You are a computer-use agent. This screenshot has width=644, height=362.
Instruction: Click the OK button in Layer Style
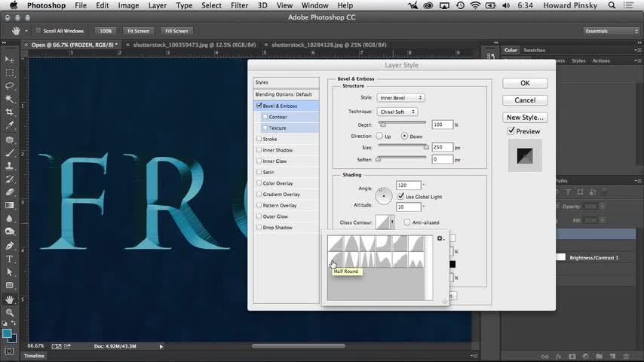(x=525, y=83)
